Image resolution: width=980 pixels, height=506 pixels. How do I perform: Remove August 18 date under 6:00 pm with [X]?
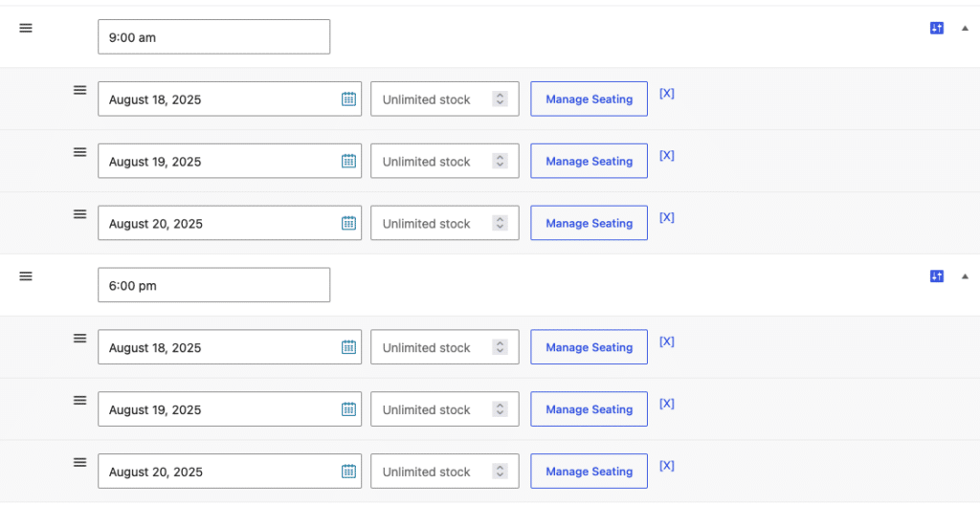pos(667,341)
